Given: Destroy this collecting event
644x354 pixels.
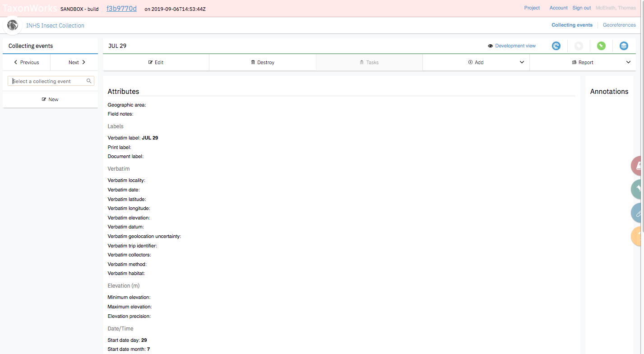Looking at the screenshot, I should pyautogui.click(x=262, y=62).
